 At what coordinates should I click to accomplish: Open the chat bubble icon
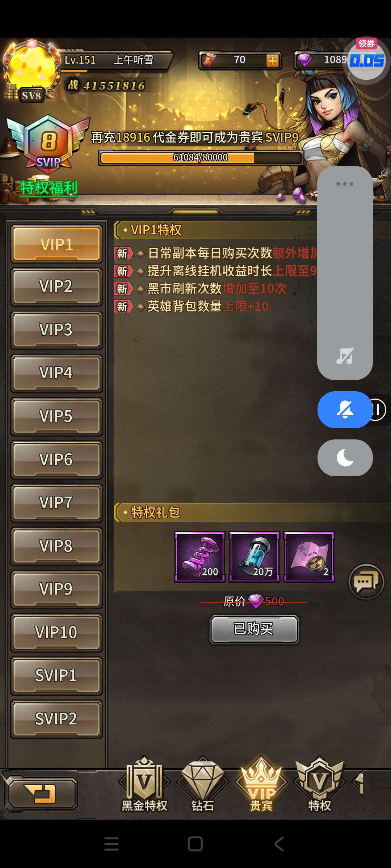tap(366, 582)
